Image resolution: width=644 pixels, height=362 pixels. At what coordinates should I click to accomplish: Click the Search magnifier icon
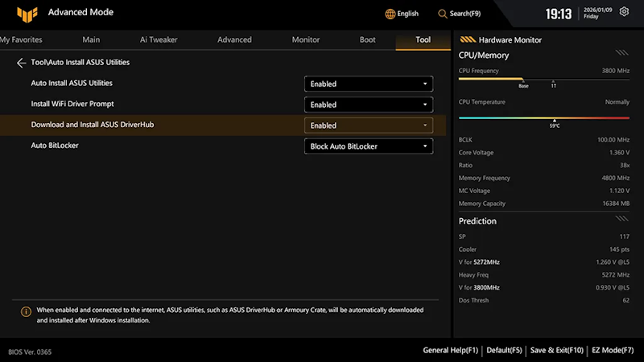pyautogui.click(x=442, y=14)
